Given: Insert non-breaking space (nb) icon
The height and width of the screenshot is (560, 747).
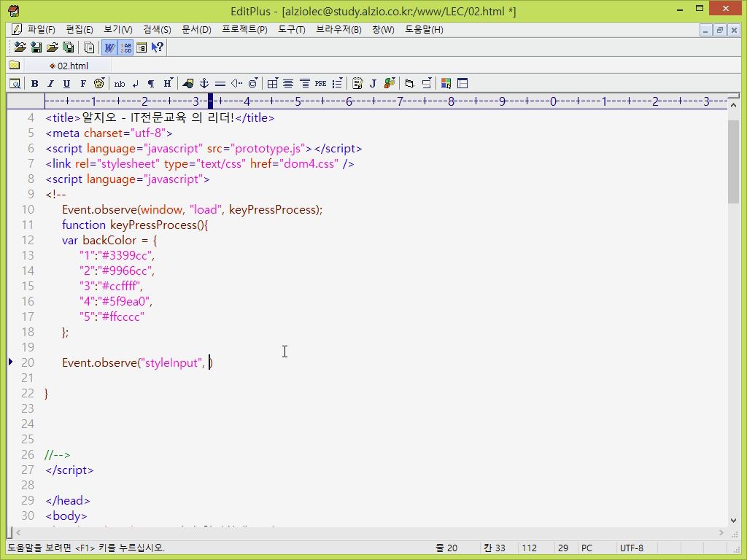Looking at the screenshot, I should 120,84.
